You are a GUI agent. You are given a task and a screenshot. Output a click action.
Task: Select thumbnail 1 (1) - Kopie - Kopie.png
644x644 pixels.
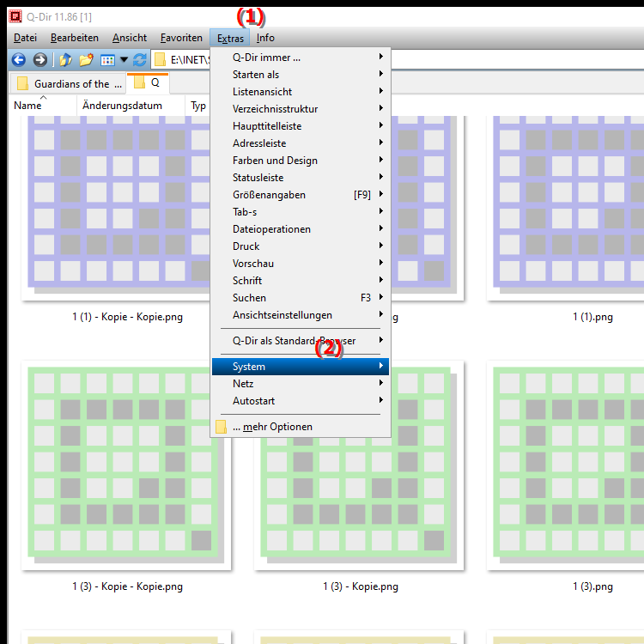click(x=117, y=209)
